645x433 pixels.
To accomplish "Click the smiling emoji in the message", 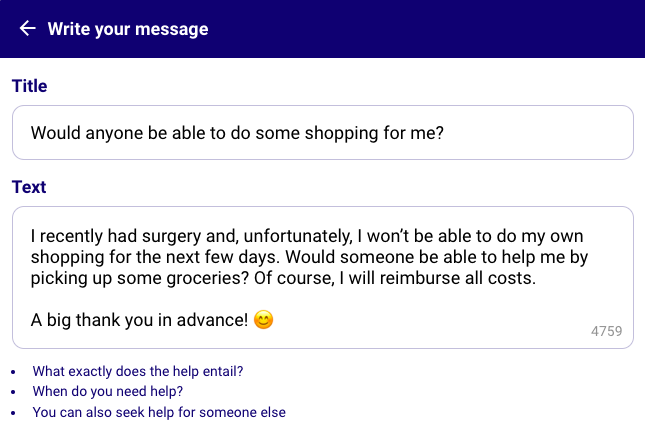I will (x=263, y=320).
